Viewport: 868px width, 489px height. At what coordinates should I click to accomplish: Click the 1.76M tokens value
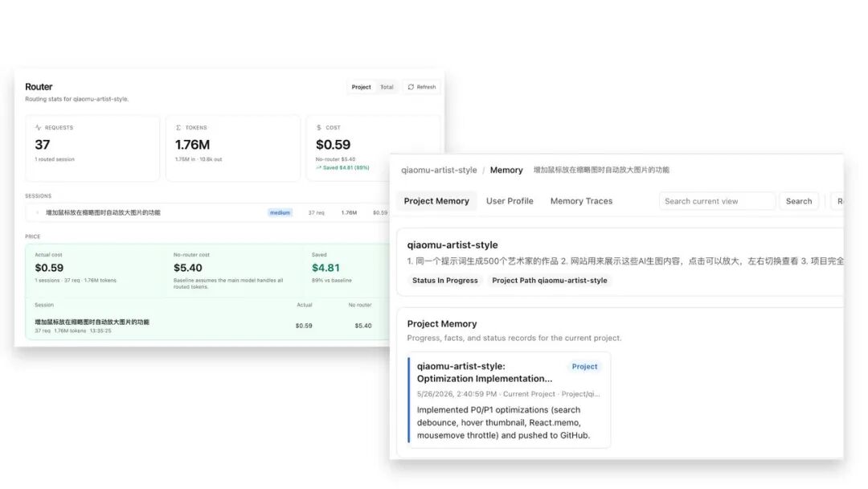192,145
